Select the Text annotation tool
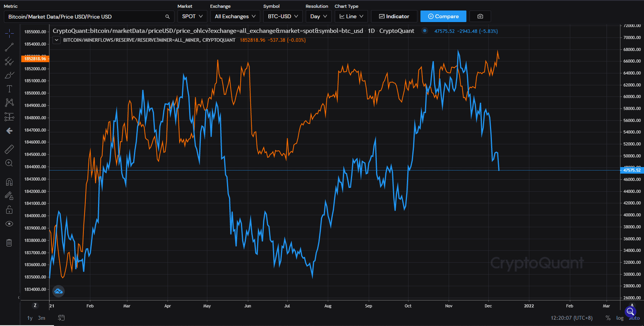The image size is (644, 326). 9,89
